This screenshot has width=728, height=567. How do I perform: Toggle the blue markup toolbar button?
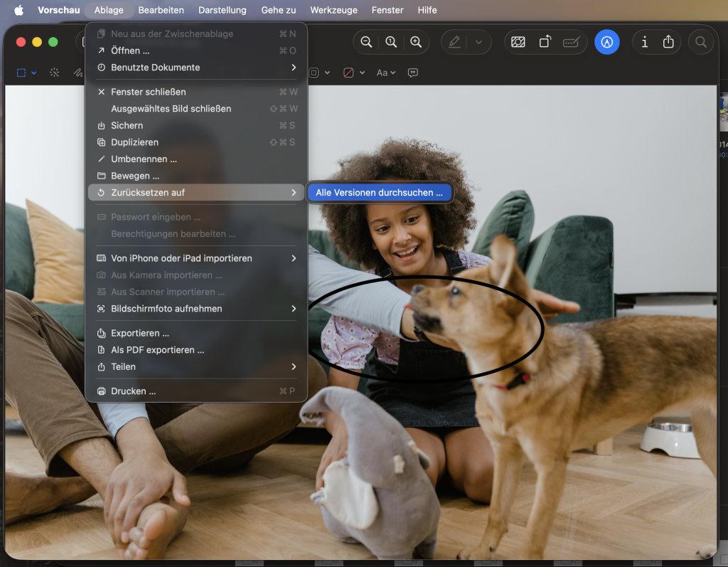(x=607, y=42)
